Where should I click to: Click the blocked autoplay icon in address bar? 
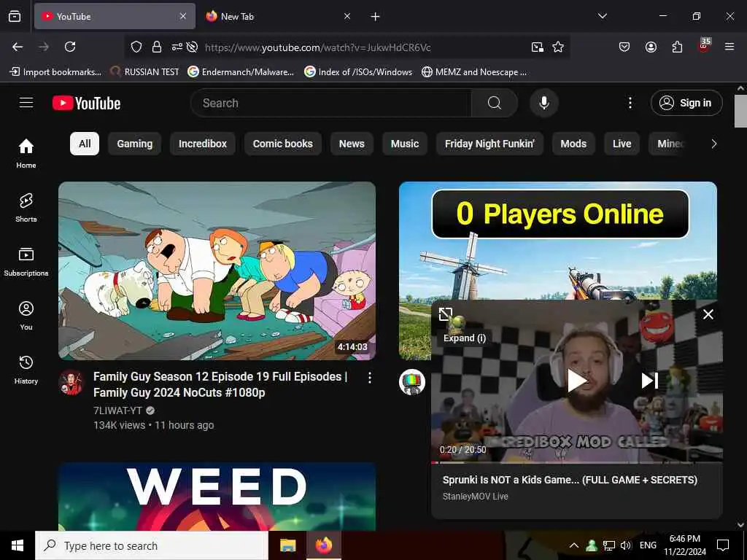pyautogui.click(x=192, y=47)
